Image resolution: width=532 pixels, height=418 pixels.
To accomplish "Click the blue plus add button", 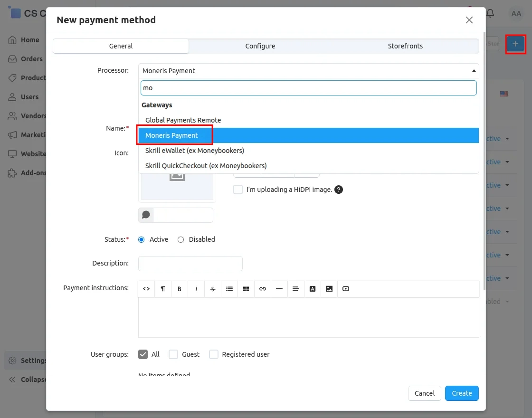I will click(x=515, y=44).
